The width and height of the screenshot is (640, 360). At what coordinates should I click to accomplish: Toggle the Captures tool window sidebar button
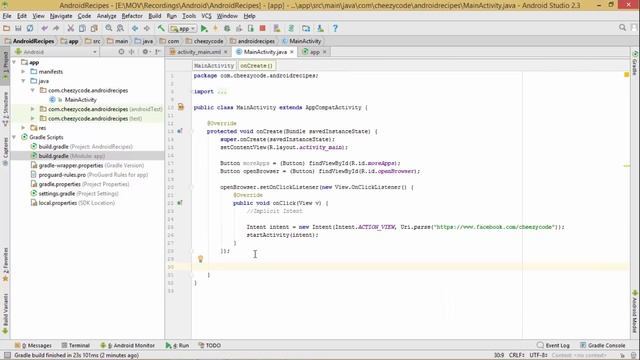point(5,151)
